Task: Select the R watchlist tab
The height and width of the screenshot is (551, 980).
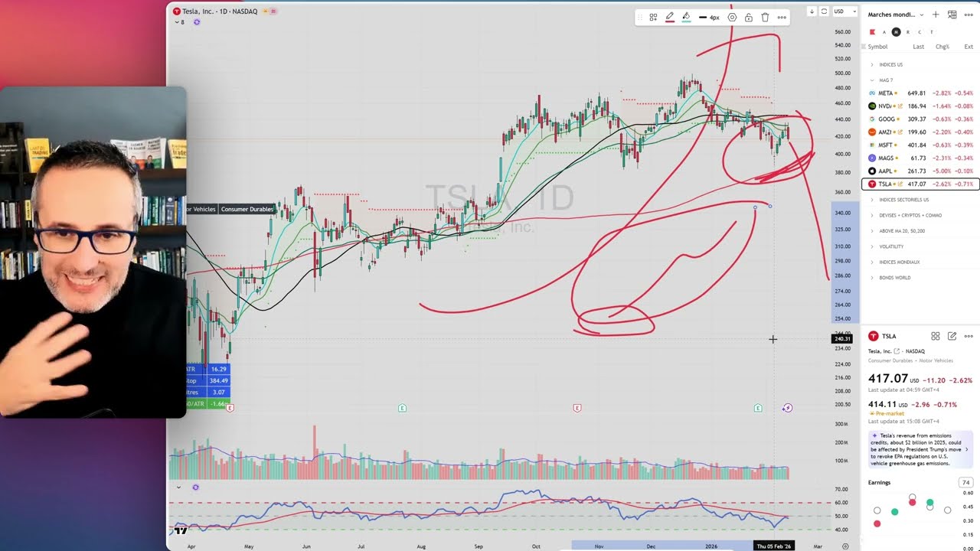Action: click(908, 32)
